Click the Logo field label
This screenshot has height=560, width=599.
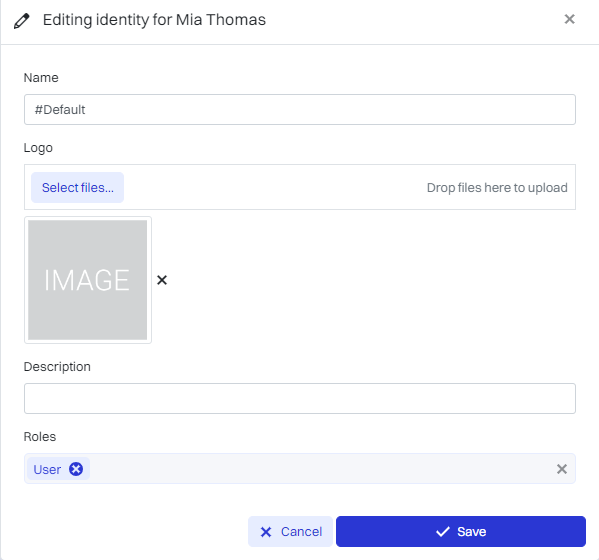click(38, 148)
